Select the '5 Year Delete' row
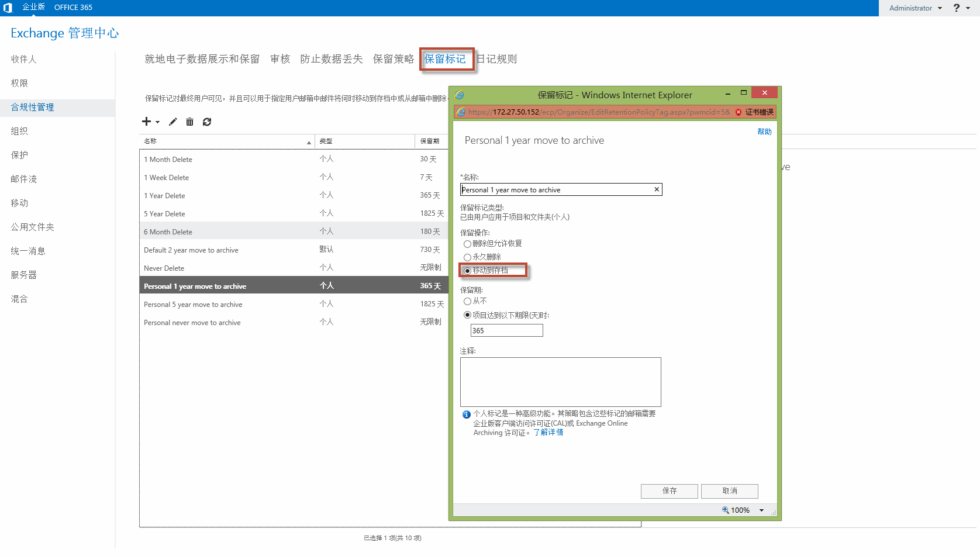This screenshot has height=556, width=980. click(x=294, y=213)
